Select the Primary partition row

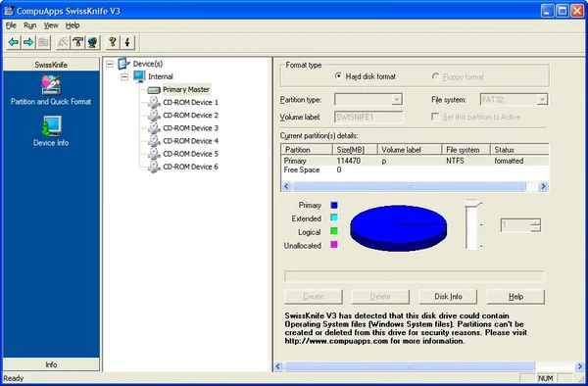415,161
